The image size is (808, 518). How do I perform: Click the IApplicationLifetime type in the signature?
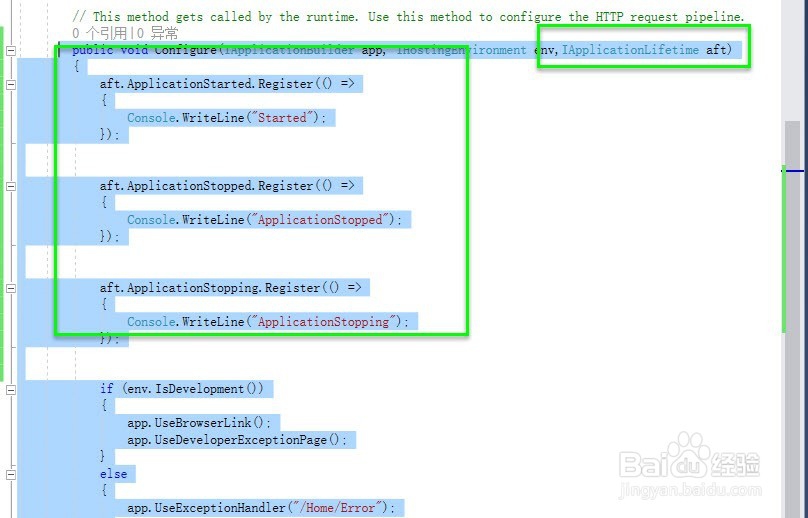point(630,50)
